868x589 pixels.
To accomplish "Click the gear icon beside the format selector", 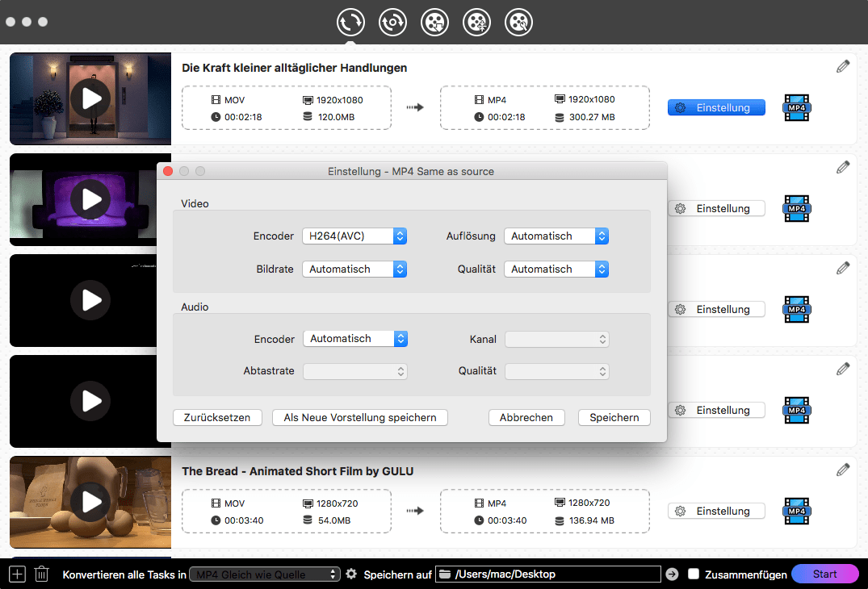I will click(351, 574).
